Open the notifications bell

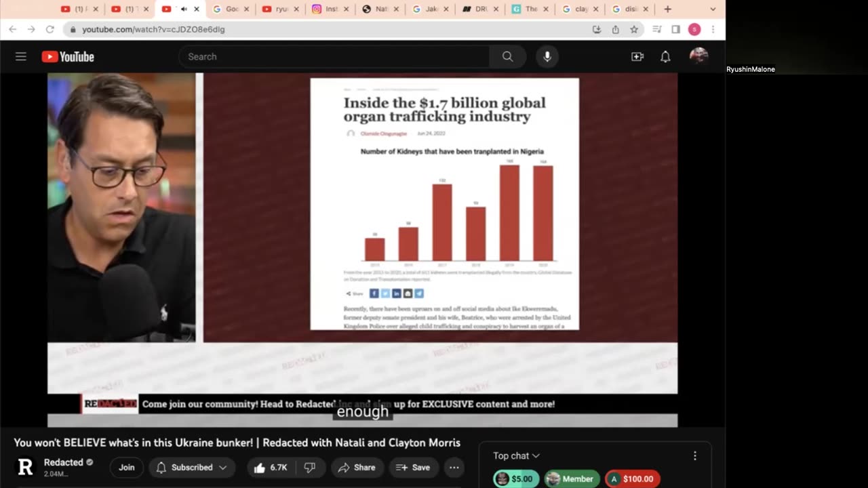[x=665, y=57]
